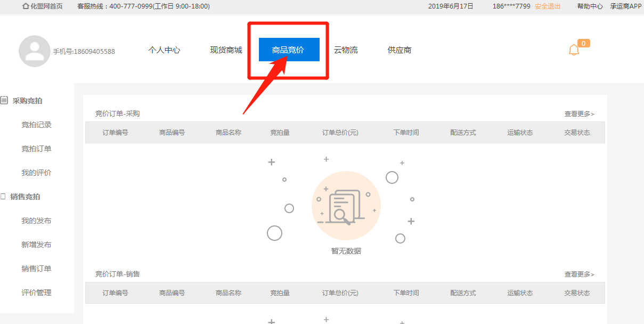Click 查看更多 for 竞价订单-采购
The height and width of the screenshot is (324, 644).
tap(580, 114)
